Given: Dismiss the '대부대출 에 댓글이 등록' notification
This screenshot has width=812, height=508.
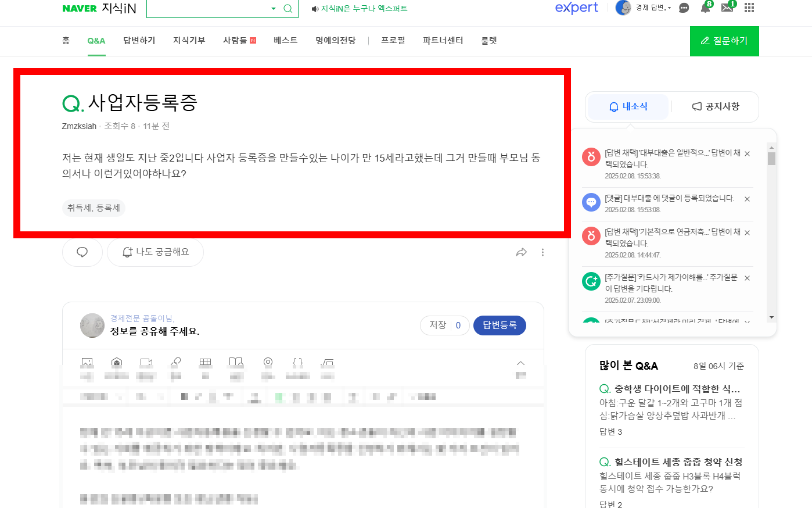Looking at the screenshot, I should (x=748, y=199).
